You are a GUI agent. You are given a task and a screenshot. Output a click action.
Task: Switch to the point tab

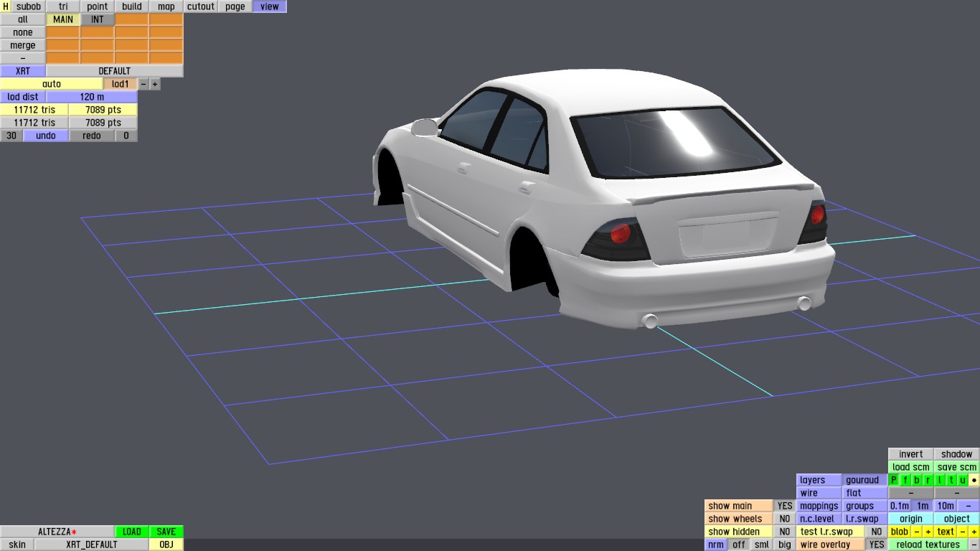click(x=98, y=6)
